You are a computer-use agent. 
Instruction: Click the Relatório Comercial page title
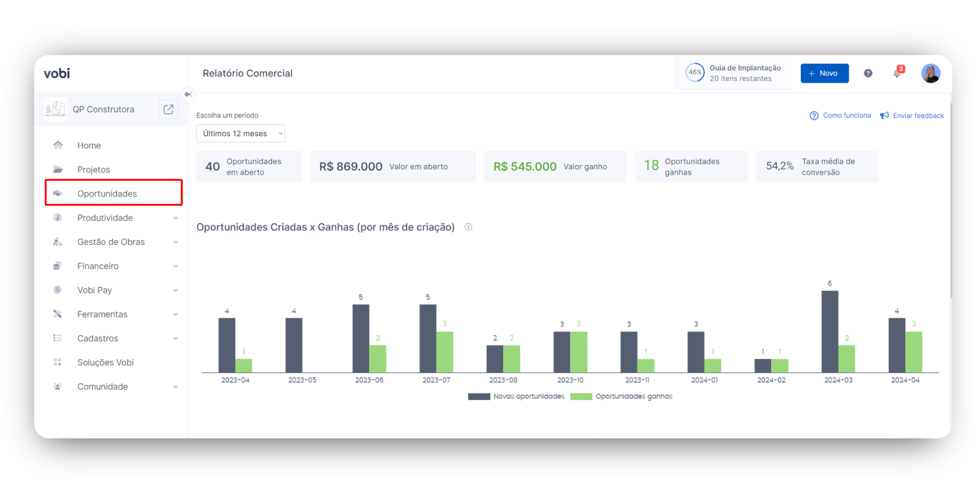point(248,73)
